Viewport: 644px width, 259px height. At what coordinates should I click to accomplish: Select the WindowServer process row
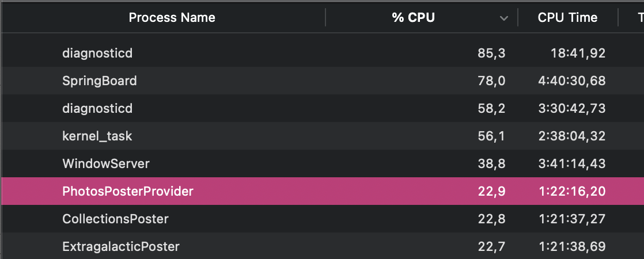tap(106, 163)
